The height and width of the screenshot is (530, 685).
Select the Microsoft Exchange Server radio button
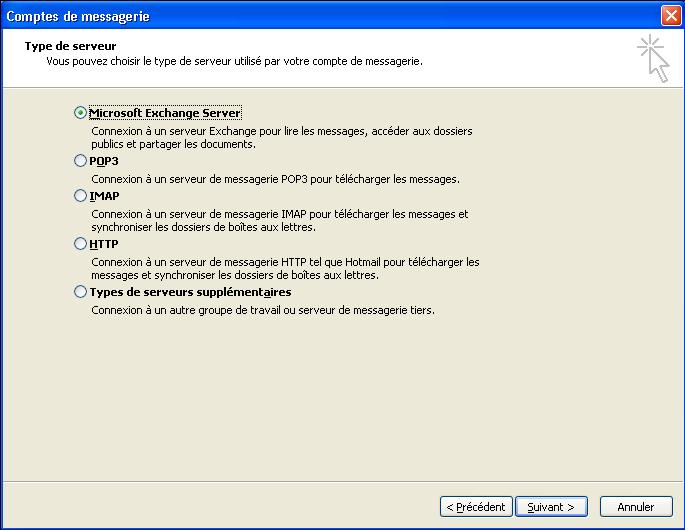click(x=80, y=113)
